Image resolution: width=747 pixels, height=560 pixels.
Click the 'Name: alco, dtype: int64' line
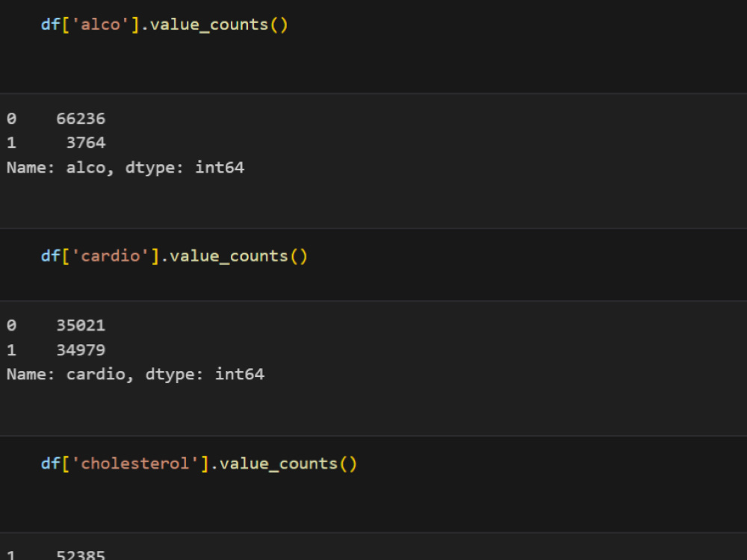point(125,167)
